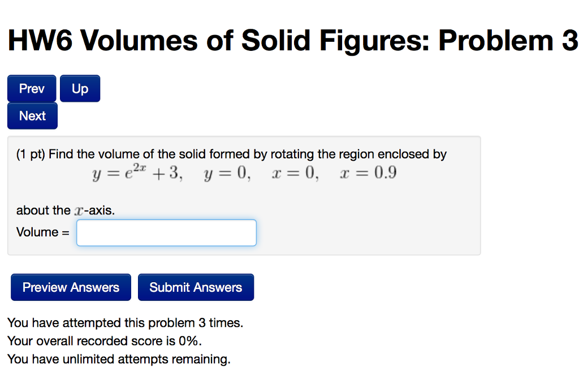Click the Volume equals label
This screenshot has width=579, height=392.
[x=41, y=232]
